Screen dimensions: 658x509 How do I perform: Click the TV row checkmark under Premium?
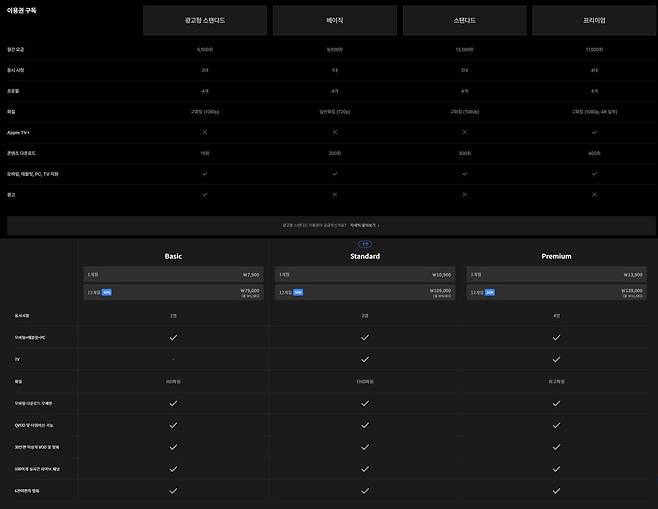click(556, 359)
